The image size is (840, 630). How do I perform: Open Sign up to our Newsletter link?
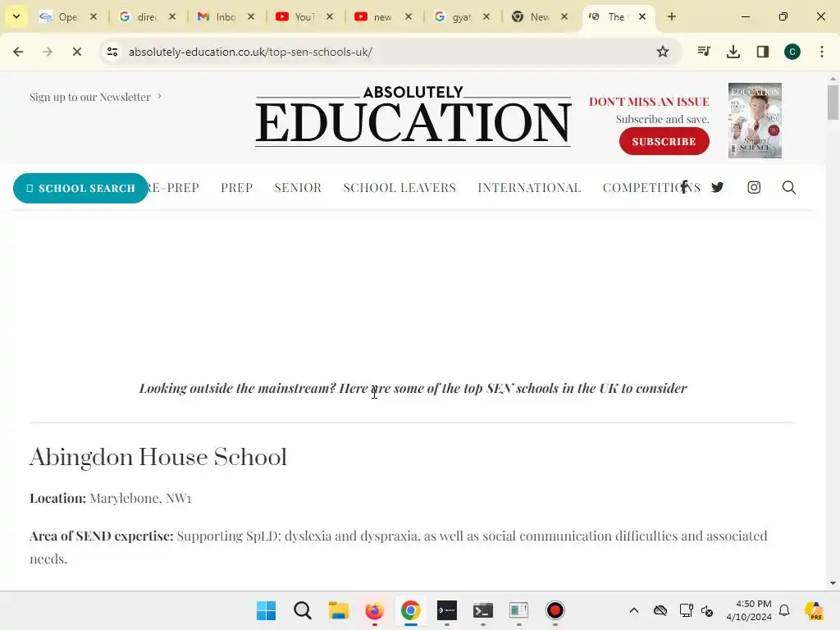[96, 97]
